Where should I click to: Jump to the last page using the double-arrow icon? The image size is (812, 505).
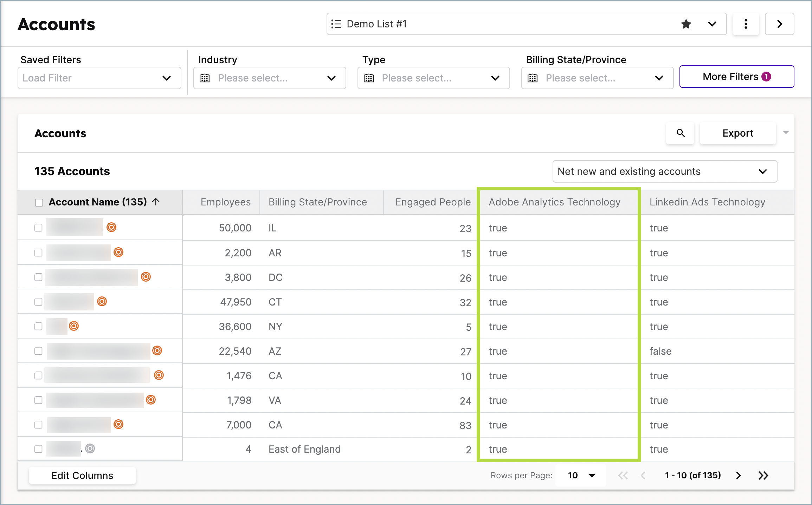tap(763, 475)
